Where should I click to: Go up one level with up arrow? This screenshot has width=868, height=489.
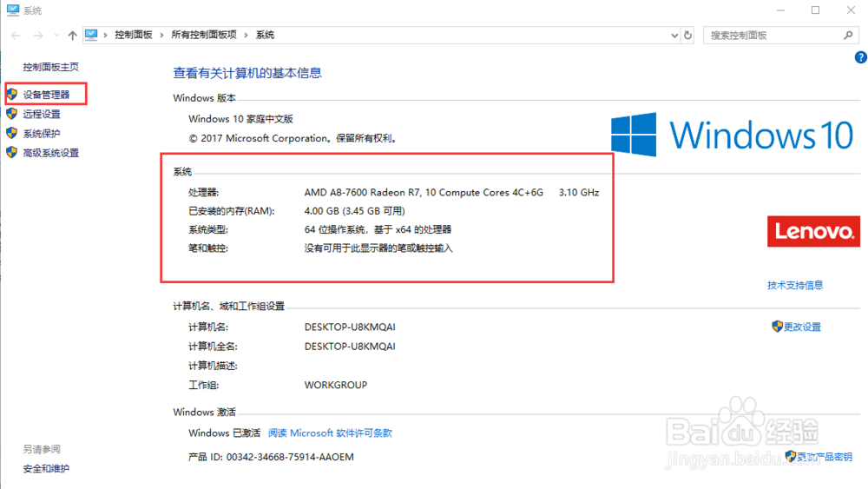point(73,36)
